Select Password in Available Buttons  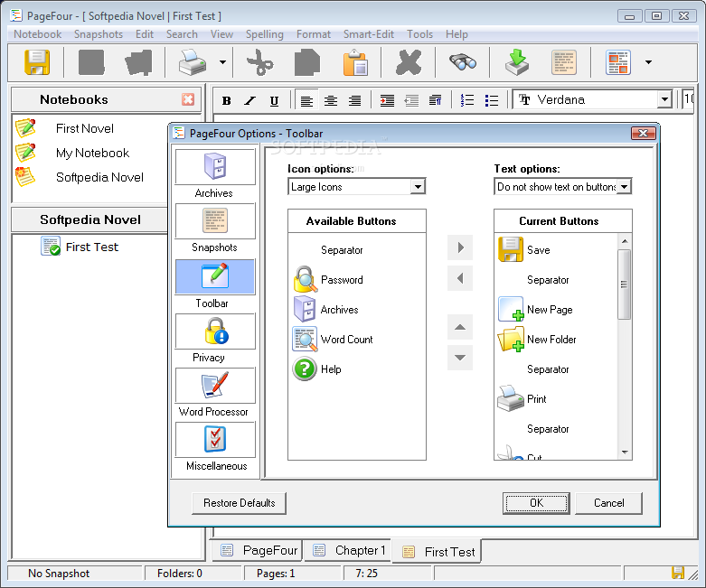(x=342, y=280)
